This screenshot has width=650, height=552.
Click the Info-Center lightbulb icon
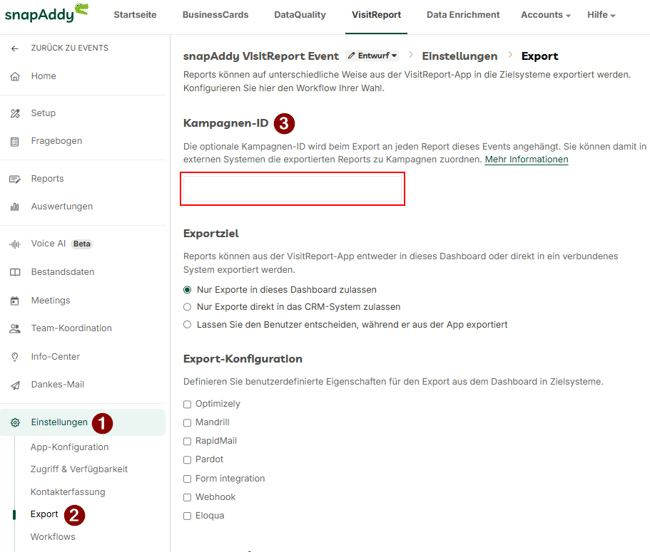pos(15,357)
